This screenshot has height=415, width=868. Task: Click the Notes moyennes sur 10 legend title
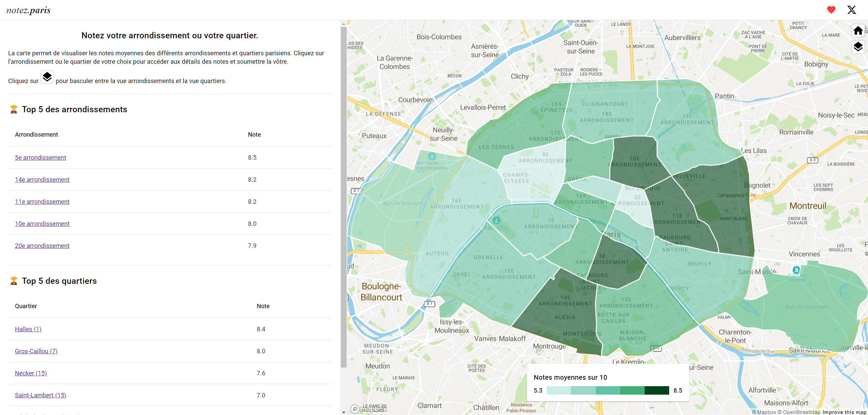[570, 377]
